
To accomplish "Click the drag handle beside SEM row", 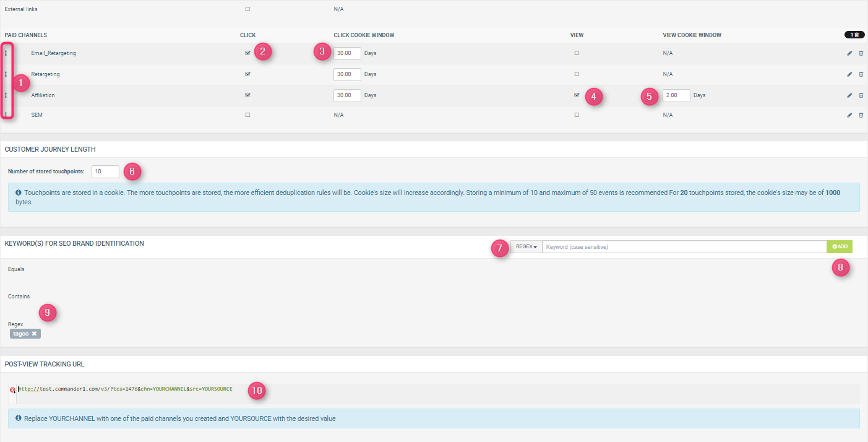I will coord(6,115).
